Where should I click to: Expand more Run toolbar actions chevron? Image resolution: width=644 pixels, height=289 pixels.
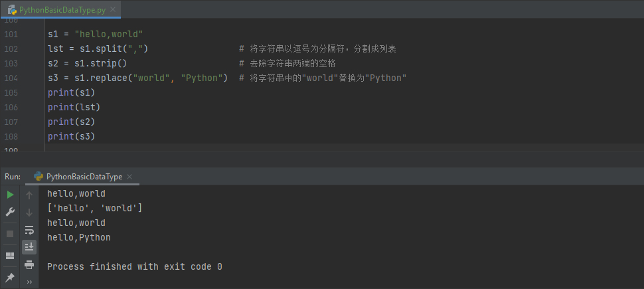[x=29, y=282]
